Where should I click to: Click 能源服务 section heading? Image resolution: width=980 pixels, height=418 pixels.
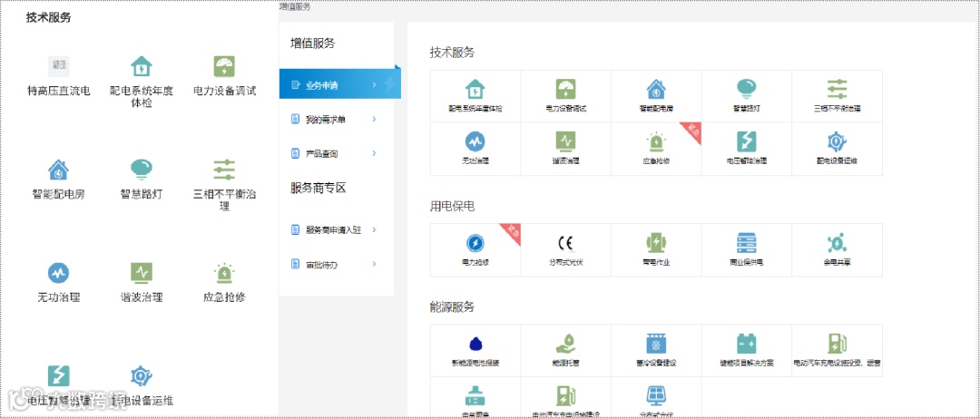pyautogui.click(x=452, y=306)
